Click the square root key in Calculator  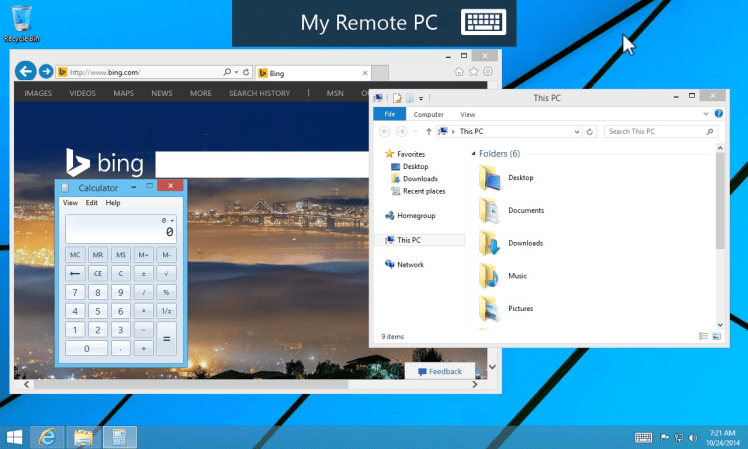pyautogui.click(x=166, y=273)
